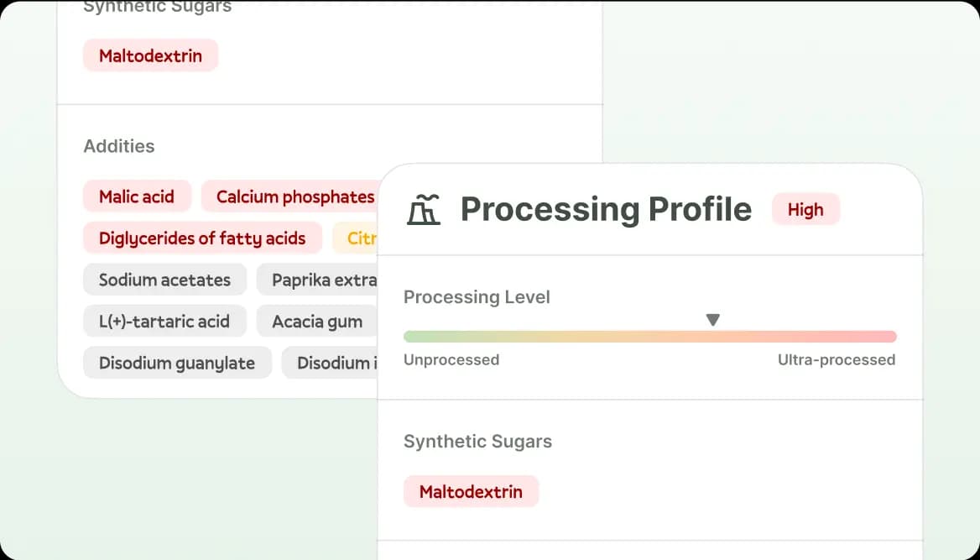Select the L(+)-tartaric acid tag
Viewport: 980px width, 560px height.
click(x=164, y=322)
